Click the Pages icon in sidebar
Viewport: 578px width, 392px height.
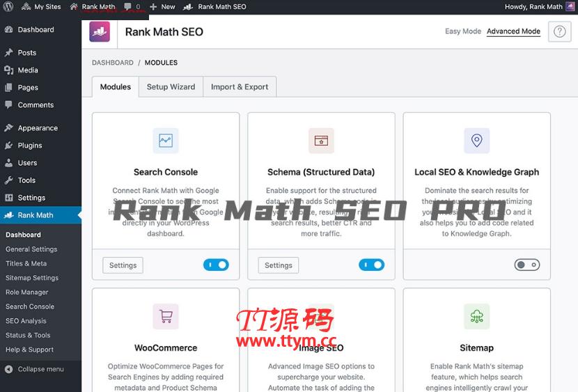[9, 87]
